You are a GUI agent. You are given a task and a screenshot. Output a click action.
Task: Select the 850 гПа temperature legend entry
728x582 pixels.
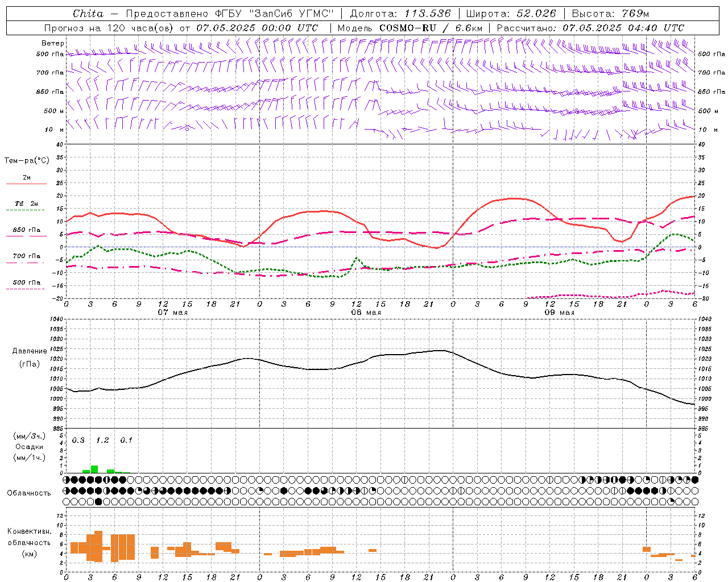tap(26, 230)
